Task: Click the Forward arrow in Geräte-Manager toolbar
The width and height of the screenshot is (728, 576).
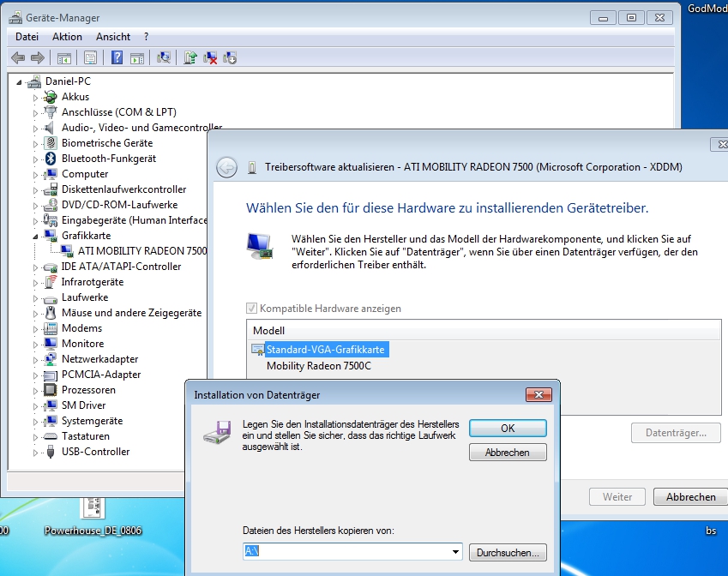Action: click(x=38, y=58)
